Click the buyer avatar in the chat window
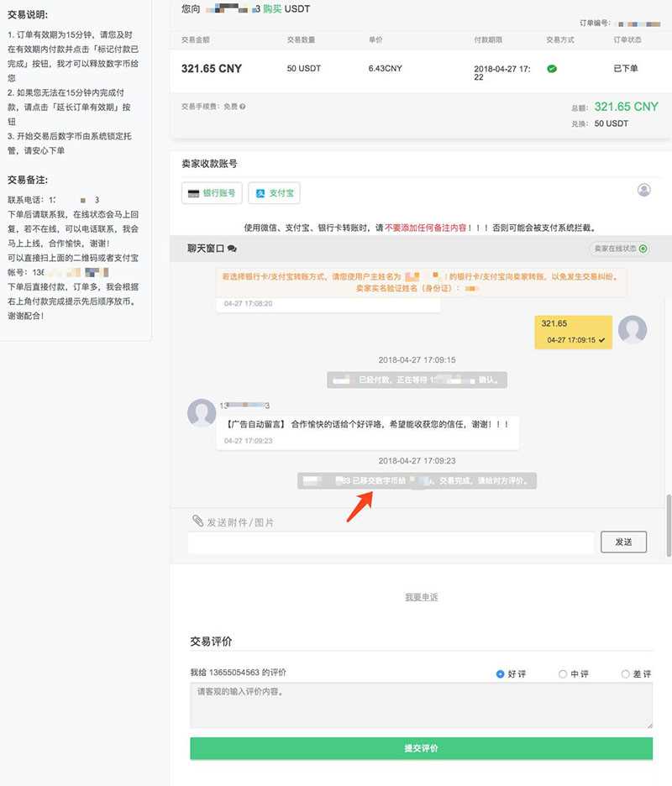 tap(202, 412)
